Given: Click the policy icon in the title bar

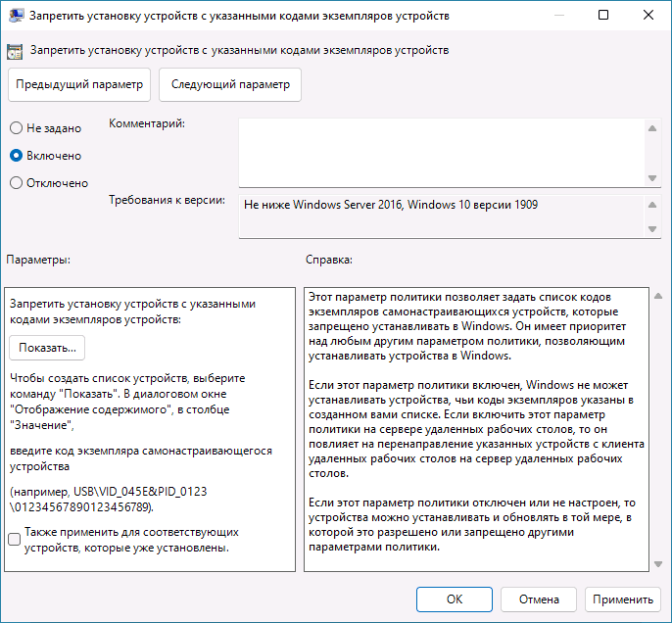Looking at the screenshot, I should coord(16,16).
